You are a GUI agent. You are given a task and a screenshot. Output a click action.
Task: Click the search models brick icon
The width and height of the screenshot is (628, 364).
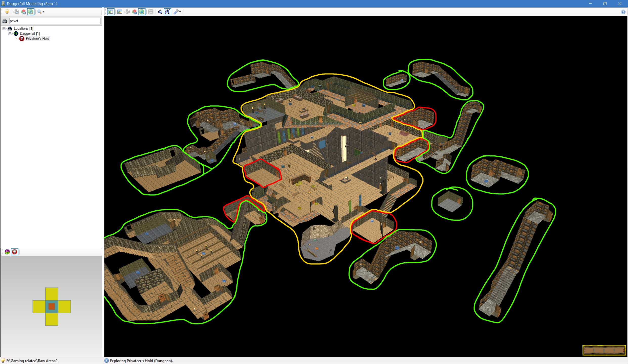(16, 12)
